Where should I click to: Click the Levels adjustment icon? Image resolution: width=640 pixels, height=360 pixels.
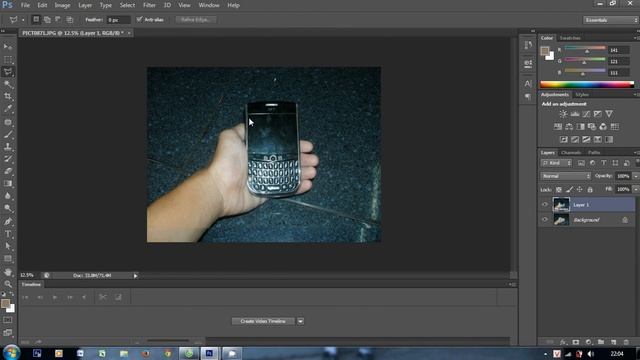pos(575,114)
